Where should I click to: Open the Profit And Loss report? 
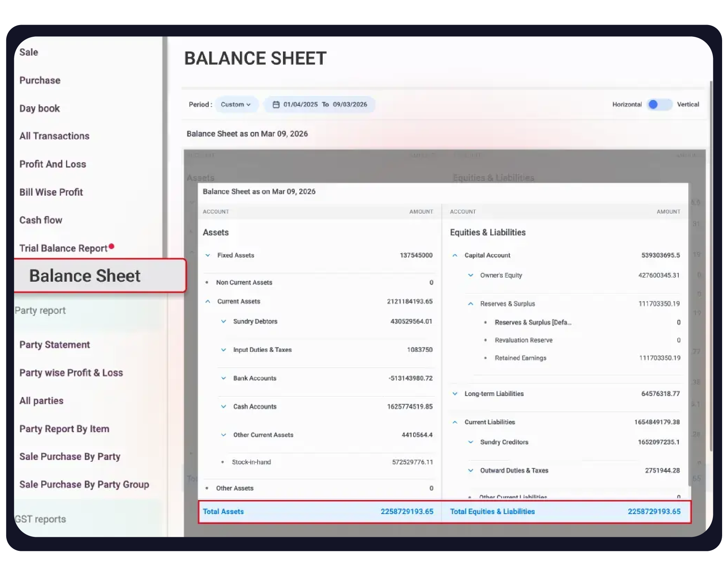click(x=53, y=164)
